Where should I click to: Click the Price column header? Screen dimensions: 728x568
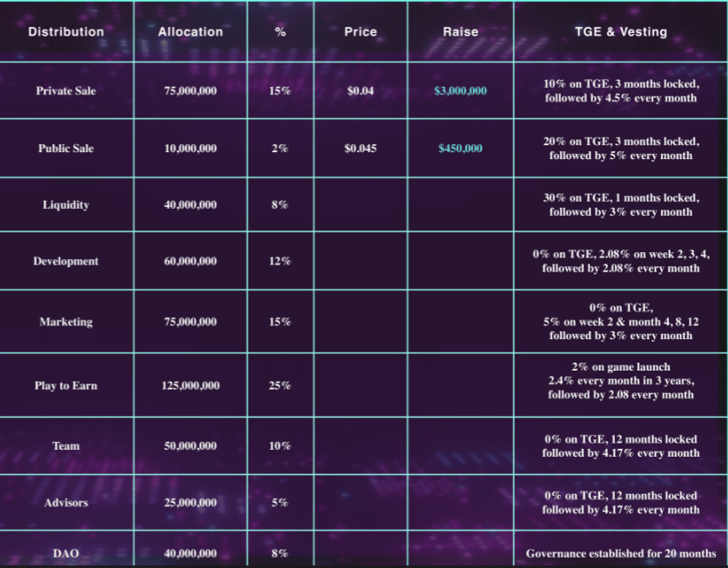pyautogui.click(x=360, y=32)
